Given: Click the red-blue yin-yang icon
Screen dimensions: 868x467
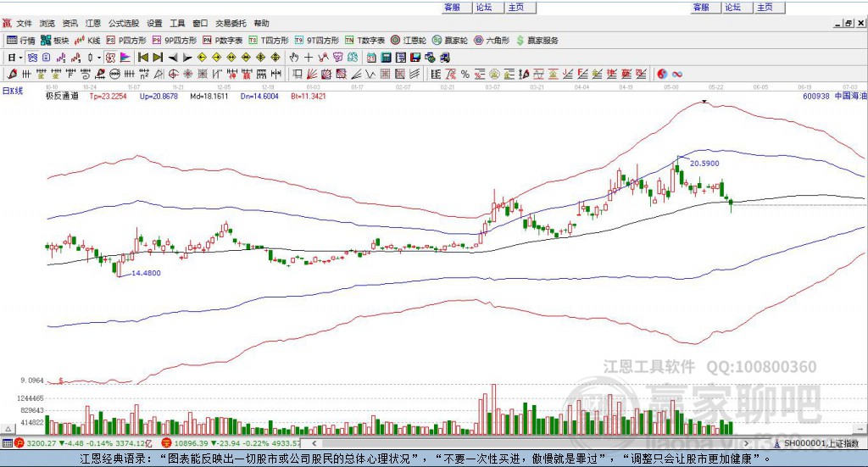Looking at the screenshot, I should (x=662, y=74).
